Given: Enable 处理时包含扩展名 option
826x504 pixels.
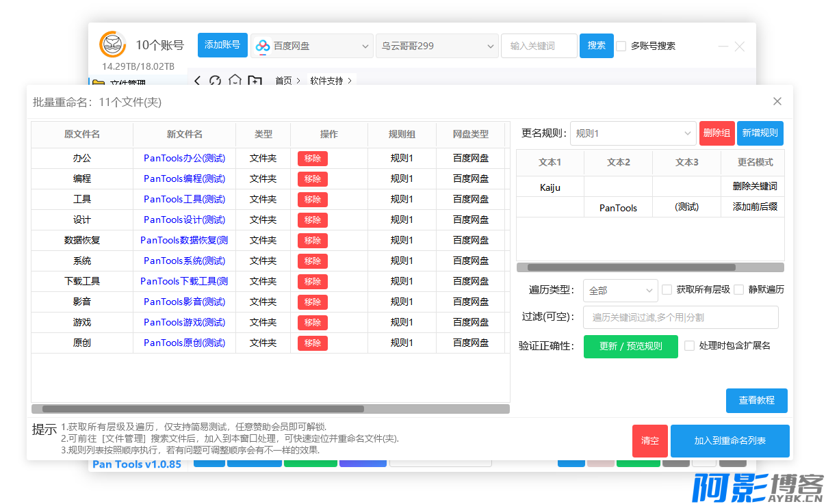Looking at the screenshot, I should (x=690, y=345).
